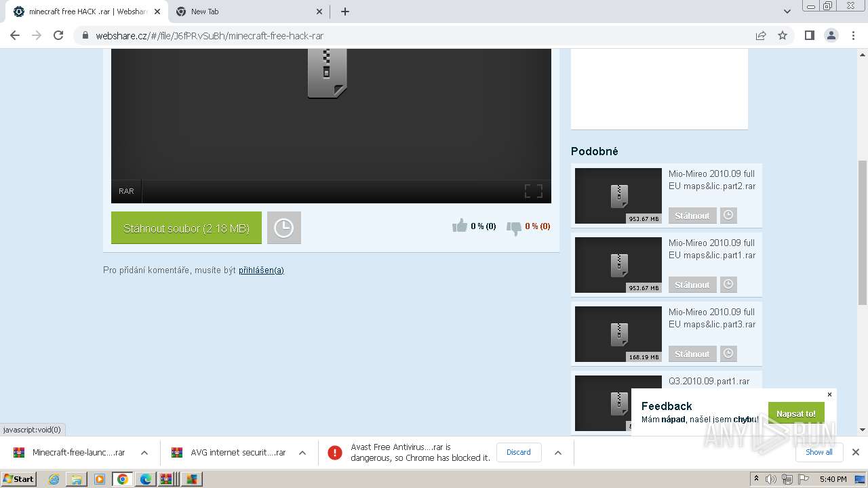
Task: Open thumbnail of Mio-Mireo part2.rar
Action: pos(618,196)
